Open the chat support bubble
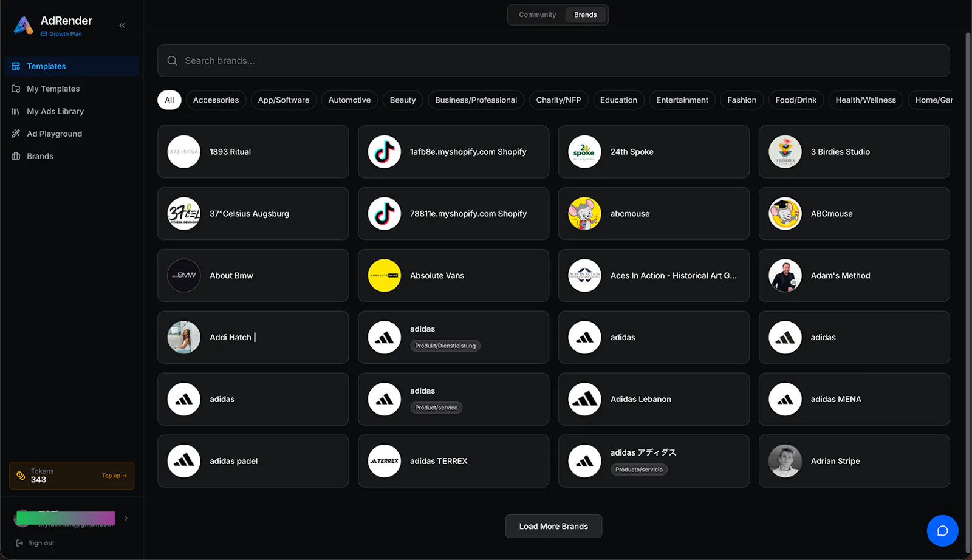Screen dimensions: 972x560 click(942, 531)
